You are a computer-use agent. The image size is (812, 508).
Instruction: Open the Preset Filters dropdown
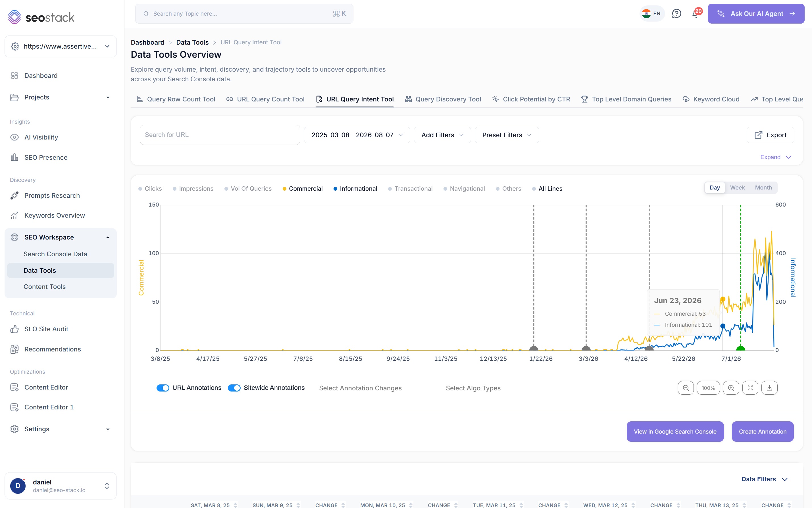tap(507, 135)
